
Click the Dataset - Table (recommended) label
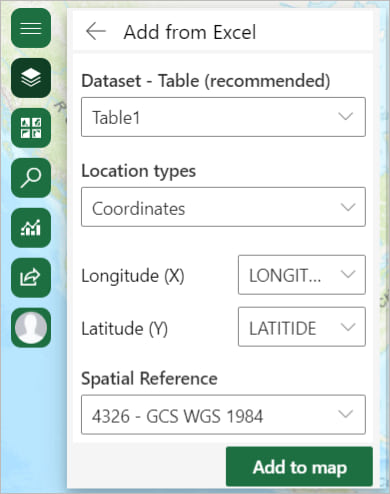(206, 81)
